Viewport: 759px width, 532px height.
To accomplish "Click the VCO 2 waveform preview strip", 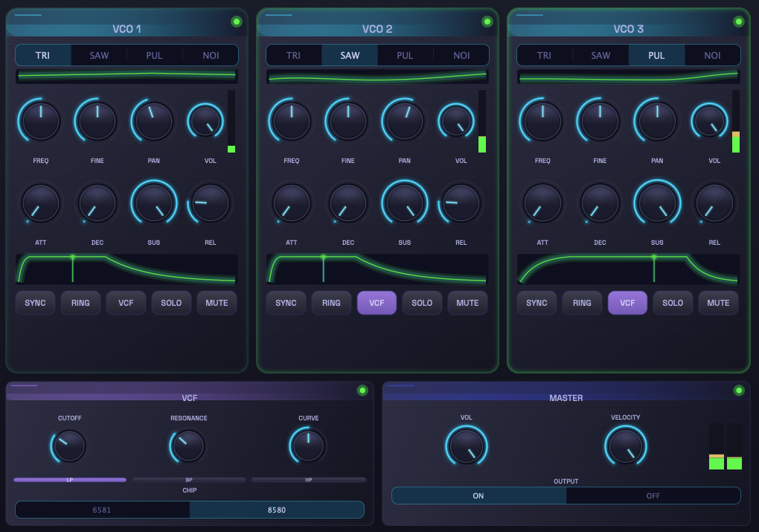I will tap(377, 77).
